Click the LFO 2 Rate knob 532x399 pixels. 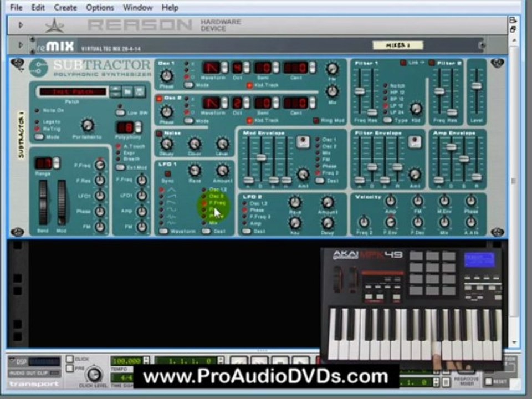(x=295, y=203)
